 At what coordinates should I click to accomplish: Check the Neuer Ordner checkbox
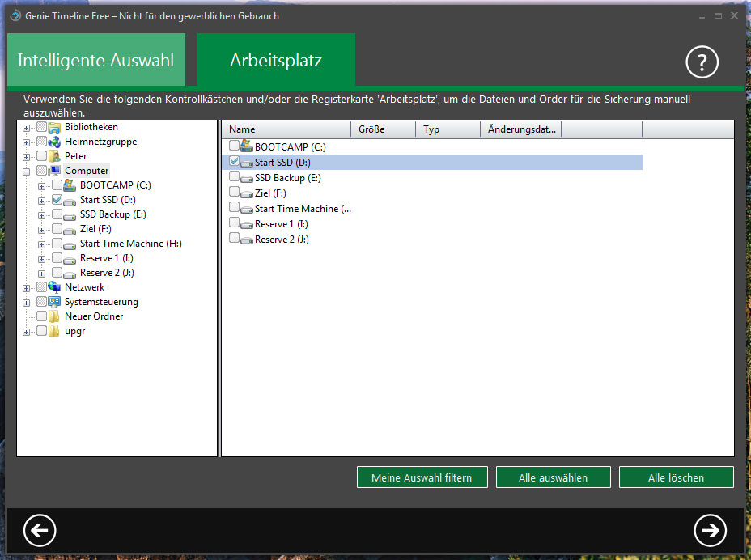(41, 316)
